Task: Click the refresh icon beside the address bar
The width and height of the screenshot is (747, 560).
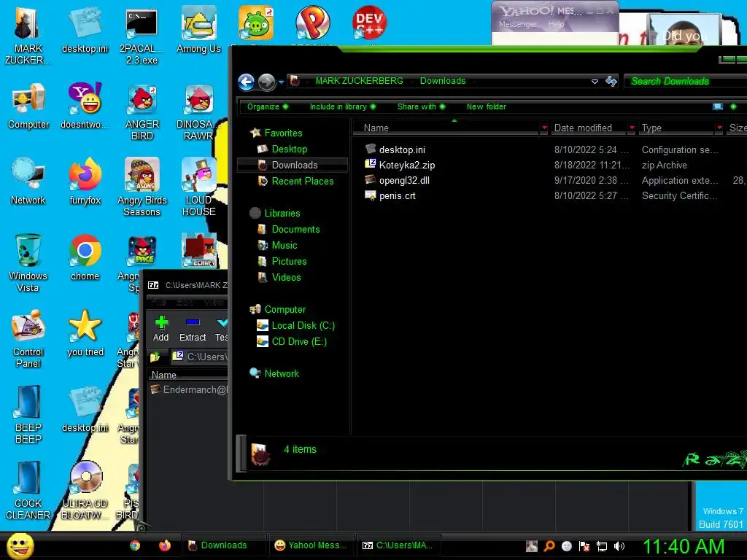Action: click(611, 82)
